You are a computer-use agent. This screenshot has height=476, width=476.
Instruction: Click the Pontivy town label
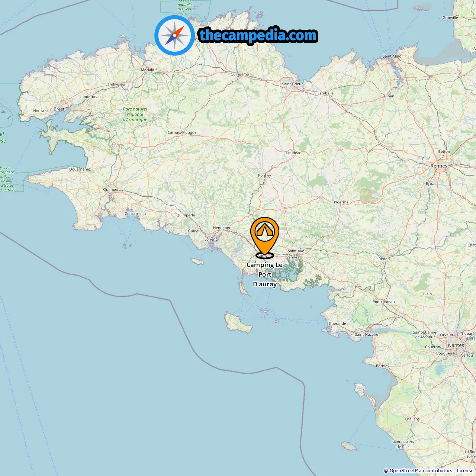pos(264,175)
